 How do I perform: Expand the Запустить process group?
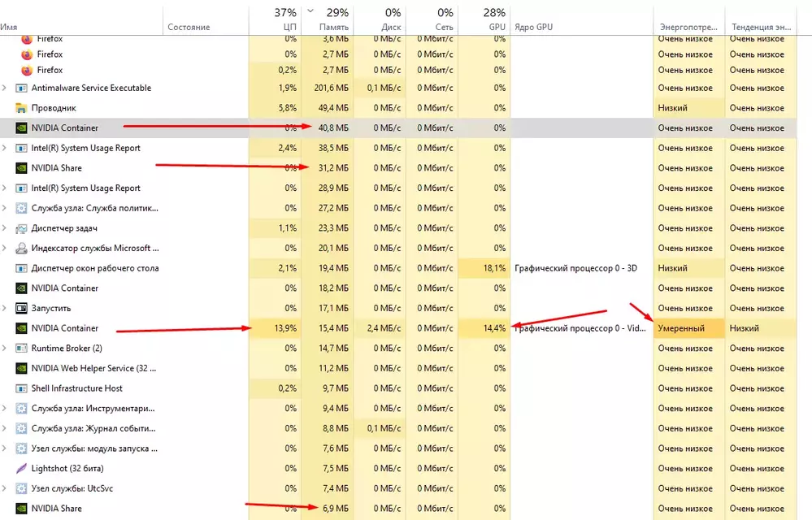tap(4, 309)
